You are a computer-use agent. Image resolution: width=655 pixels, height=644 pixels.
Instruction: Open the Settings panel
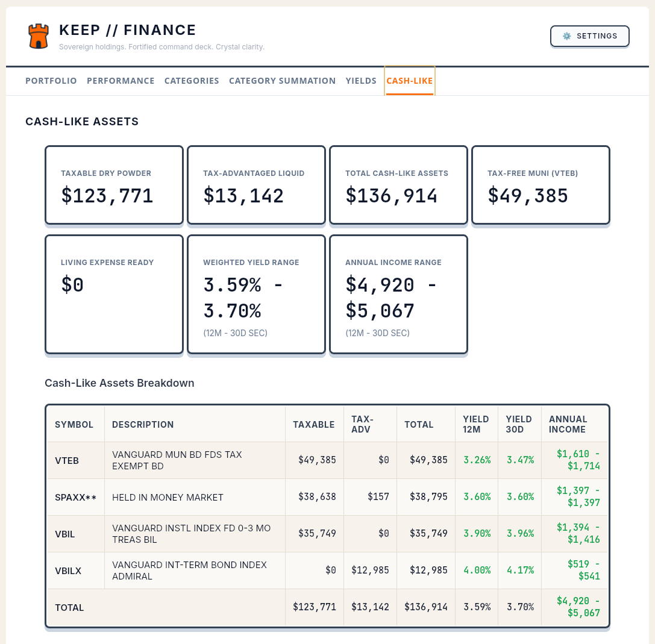[589, 36]
